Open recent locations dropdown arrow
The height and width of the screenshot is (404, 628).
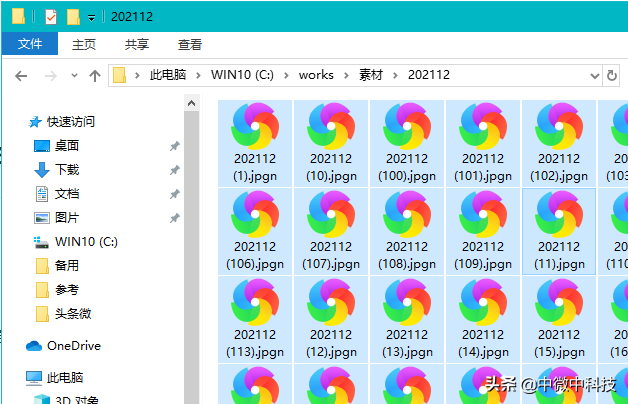tap(74, 75)
